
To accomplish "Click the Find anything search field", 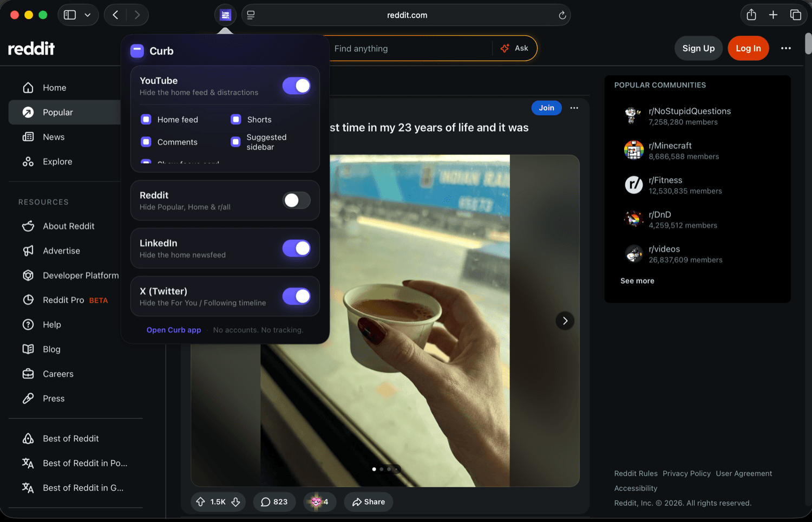I will pos(409,48).
